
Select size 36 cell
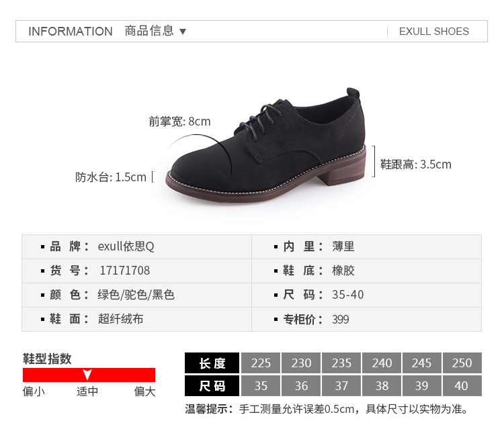(301, 385)
